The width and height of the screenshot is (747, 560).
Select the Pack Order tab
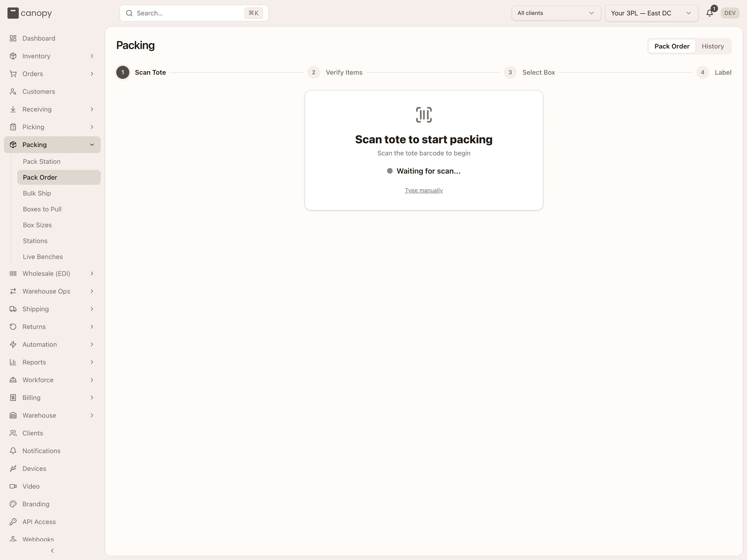pyautogui.click(x=672, y=46)
